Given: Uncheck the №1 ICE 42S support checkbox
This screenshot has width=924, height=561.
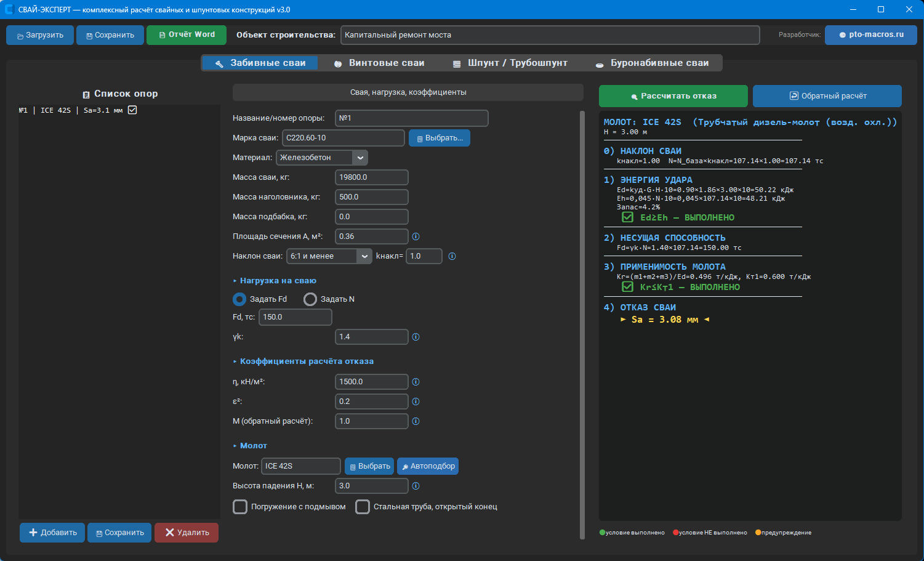Looking at the screenshot, I should (x=132, y=110).
